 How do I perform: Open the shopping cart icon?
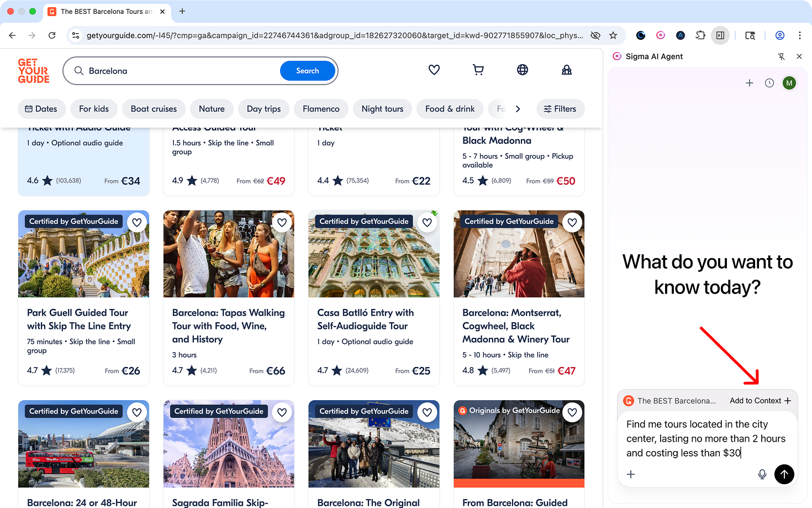478,70
